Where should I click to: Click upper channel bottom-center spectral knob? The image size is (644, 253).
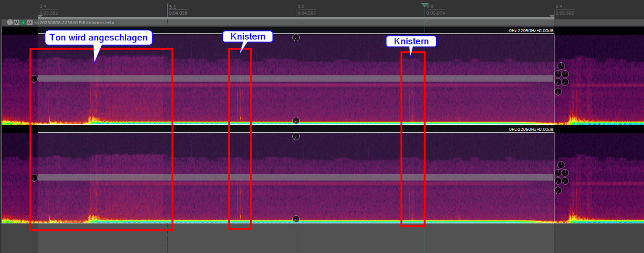point(296,120)
